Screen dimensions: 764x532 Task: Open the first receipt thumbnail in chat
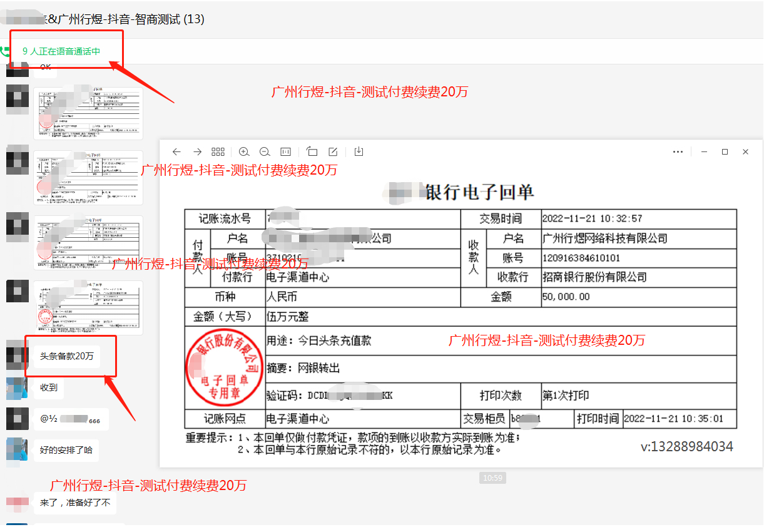(88, 113)
